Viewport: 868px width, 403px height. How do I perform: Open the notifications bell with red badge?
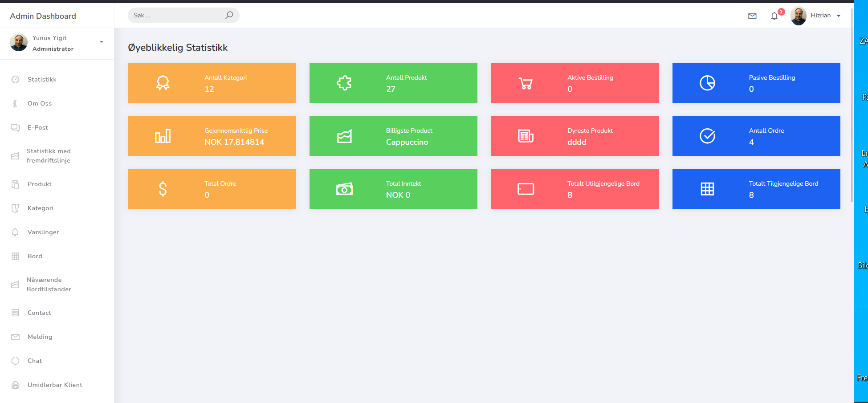774,16
